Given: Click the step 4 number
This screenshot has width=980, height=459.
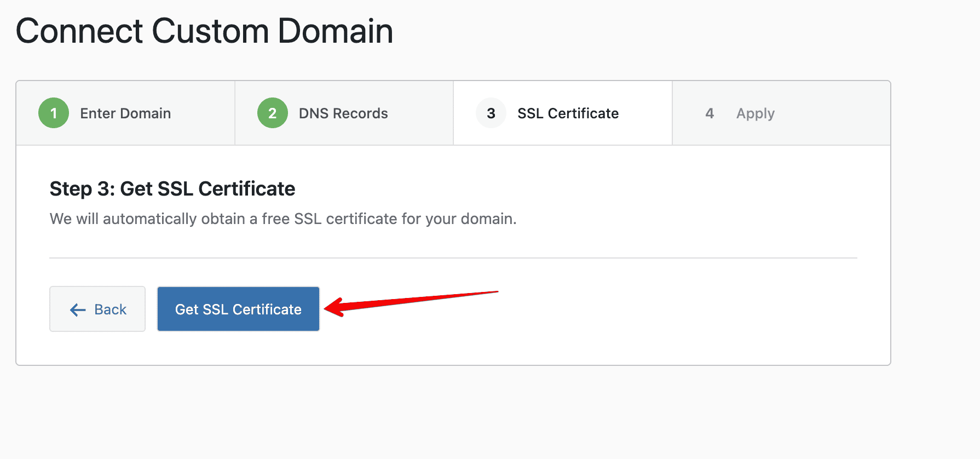Looking at the screenshot, I should 710,113.
